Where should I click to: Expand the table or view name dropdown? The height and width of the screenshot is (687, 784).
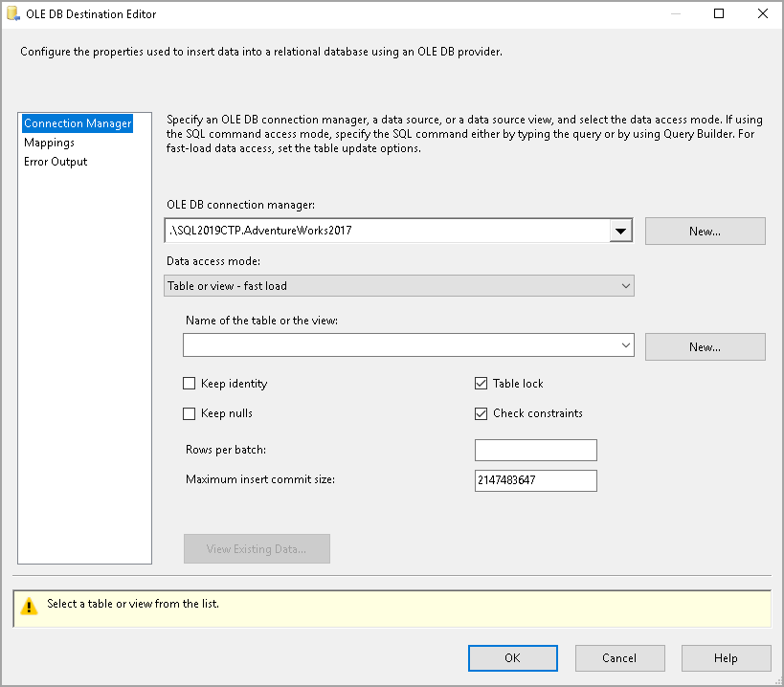(x=625, y=345)
